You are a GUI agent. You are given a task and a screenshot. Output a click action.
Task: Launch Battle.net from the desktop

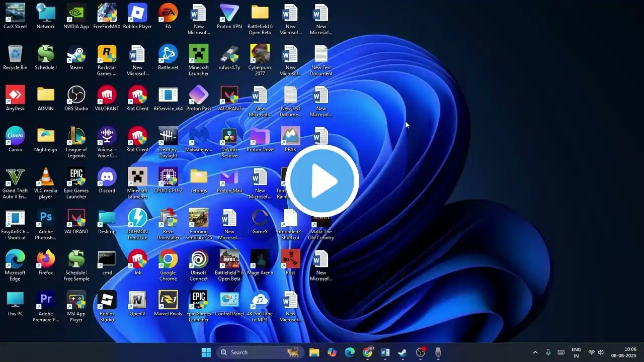pyautogui.click(x=168, y=57)
